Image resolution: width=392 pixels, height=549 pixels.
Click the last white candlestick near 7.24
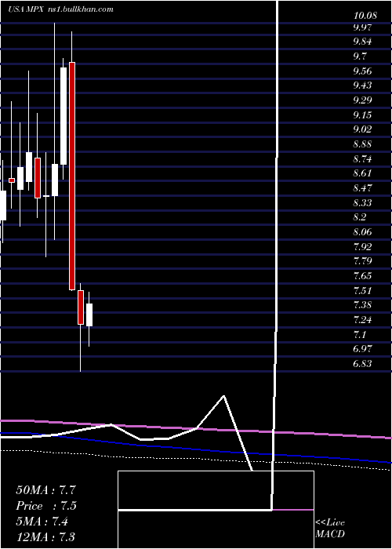(89, 314)
